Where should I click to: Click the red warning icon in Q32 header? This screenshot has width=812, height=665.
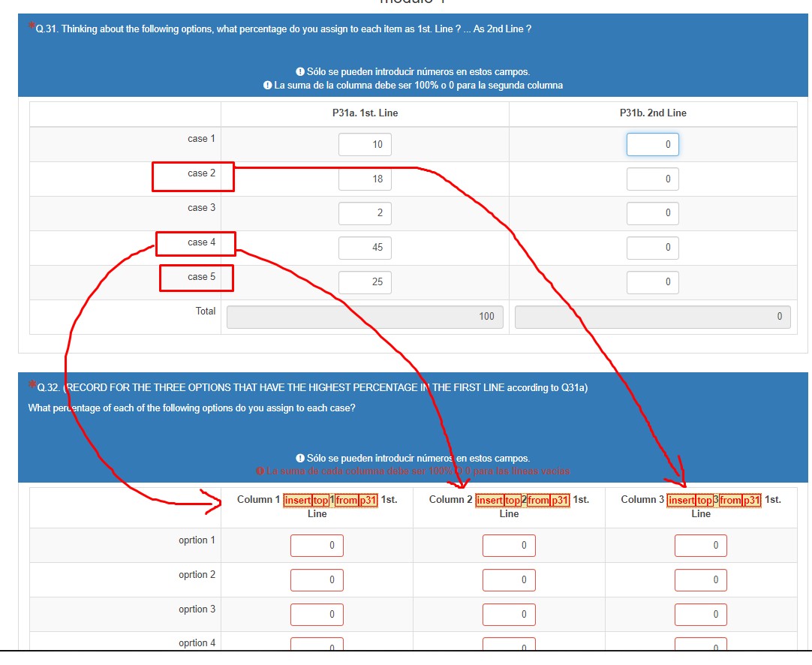(260, 471)
